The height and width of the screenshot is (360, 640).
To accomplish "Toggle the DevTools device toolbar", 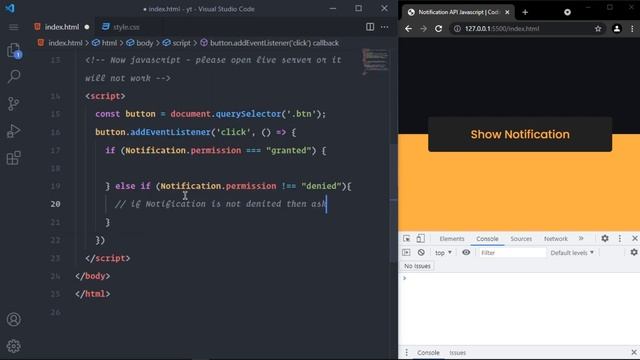I will [420, 238].
